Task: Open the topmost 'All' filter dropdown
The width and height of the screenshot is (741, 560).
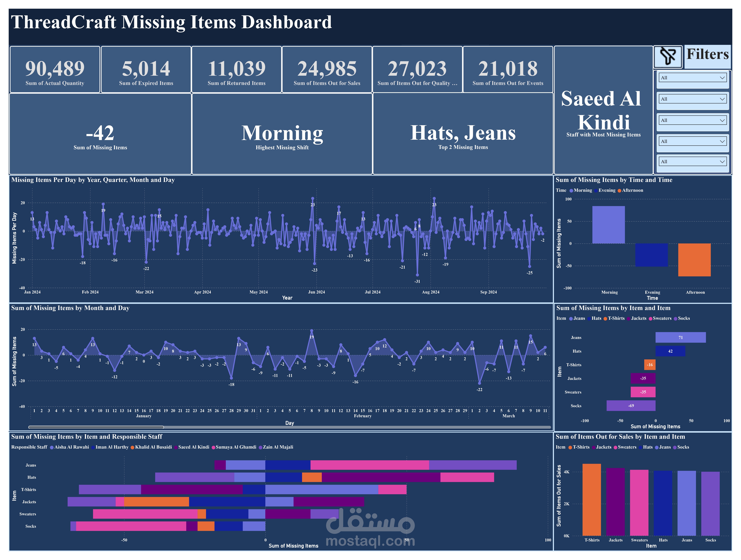Action: click(693, 78)
